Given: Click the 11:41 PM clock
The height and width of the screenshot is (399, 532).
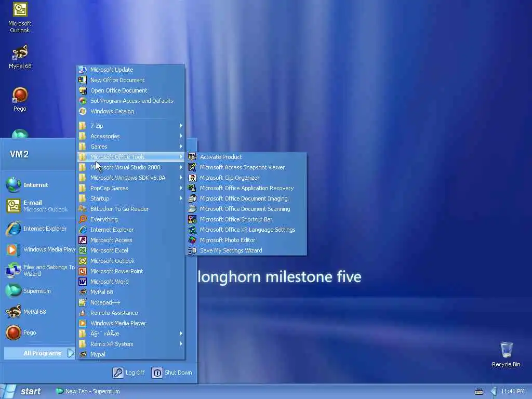Looking at the screenshot, I should click(513, 392).
